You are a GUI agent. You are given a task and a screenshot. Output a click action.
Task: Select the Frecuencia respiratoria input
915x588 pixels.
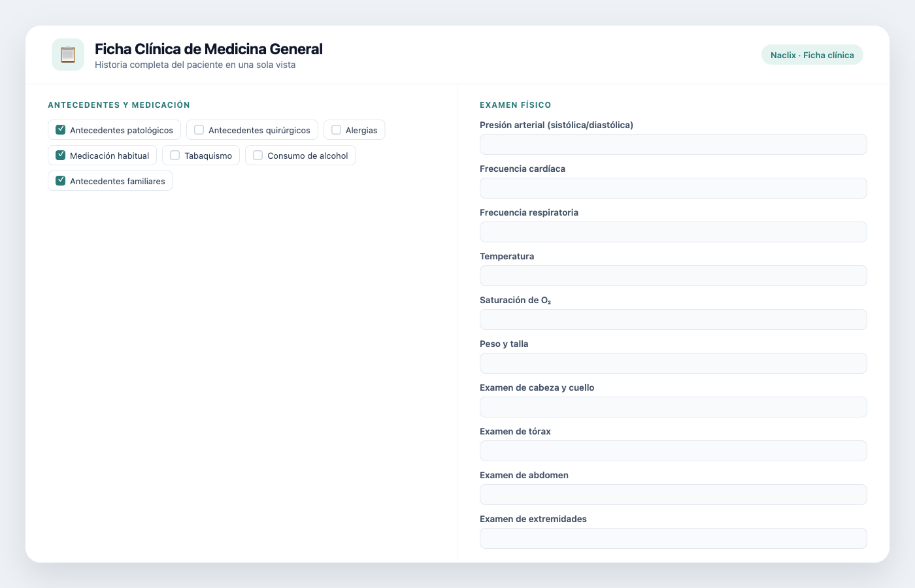point(673,232)
